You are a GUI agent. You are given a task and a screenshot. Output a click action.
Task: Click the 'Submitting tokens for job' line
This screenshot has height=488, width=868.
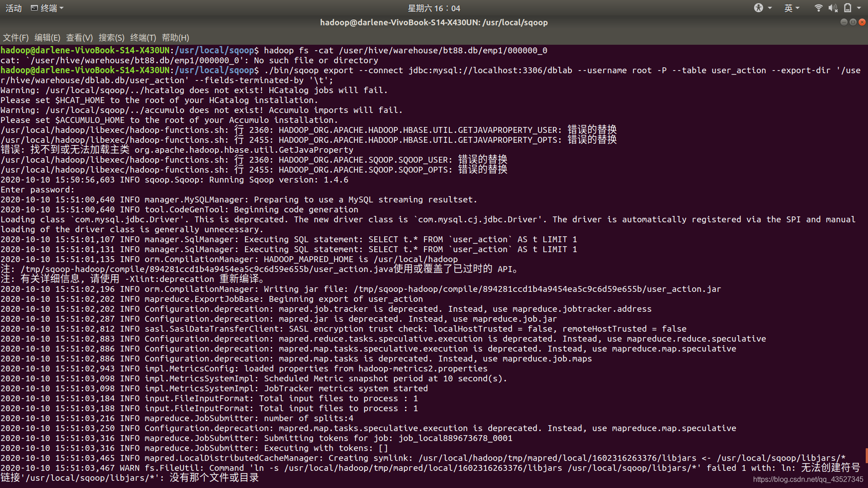256,438
